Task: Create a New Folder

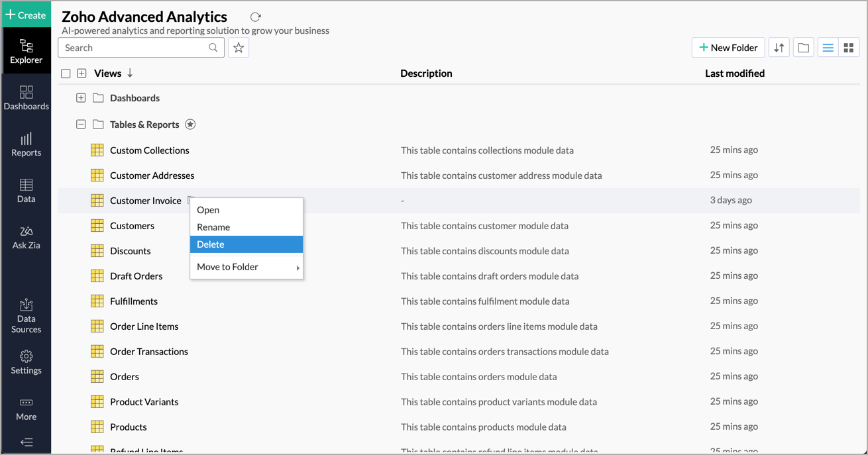Action: click(728, 47)
